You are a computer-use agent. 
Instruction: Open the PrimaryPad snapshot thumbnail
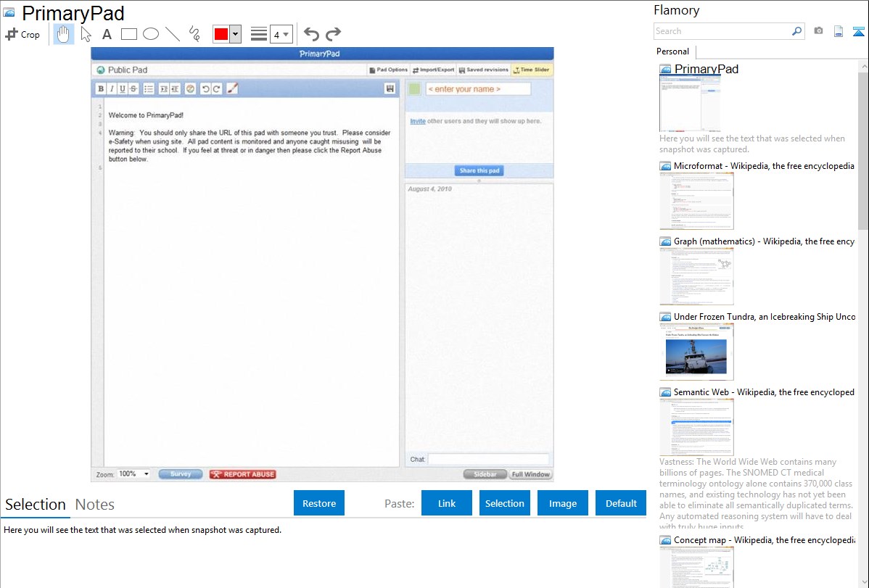(690, 104)
